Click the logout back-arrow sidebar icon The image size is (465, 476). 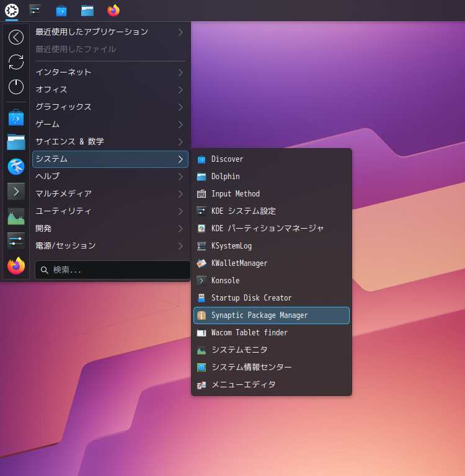16,37
